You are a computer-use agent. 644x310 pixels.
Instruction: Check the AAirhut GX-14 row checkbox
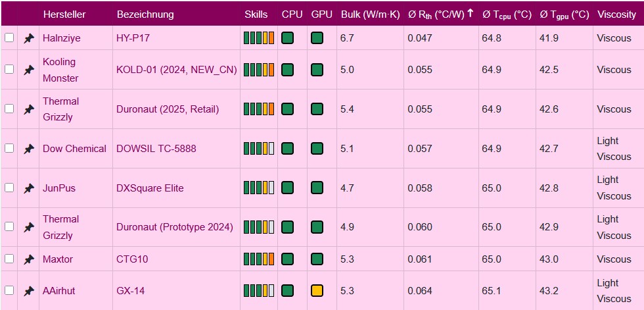tap(9, 291)
